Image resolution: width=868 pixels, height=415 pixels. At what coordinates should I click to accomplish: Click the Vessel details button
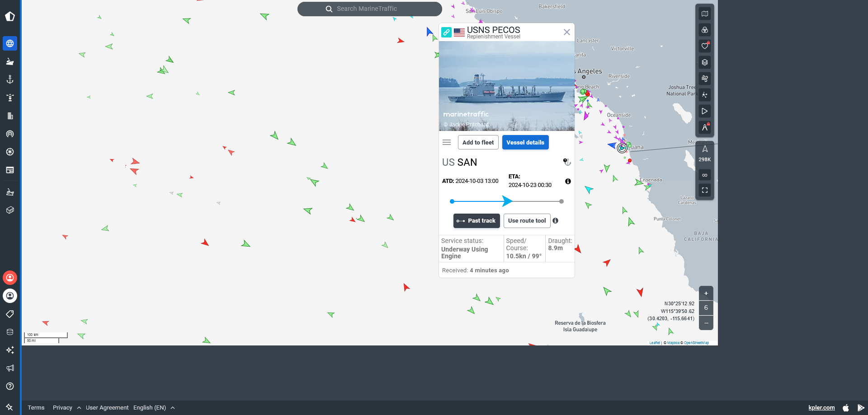(525, 142)
